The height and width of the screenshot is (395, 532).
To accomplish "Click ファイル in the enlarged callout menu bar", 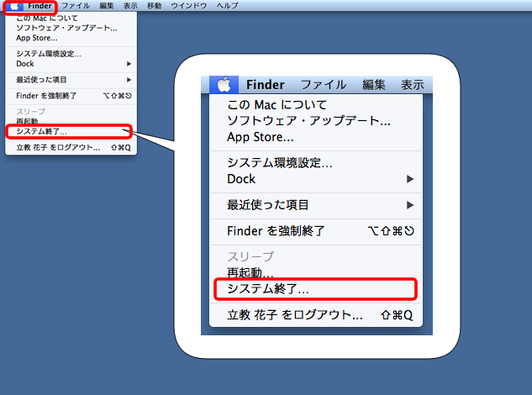I will (324, 85).
